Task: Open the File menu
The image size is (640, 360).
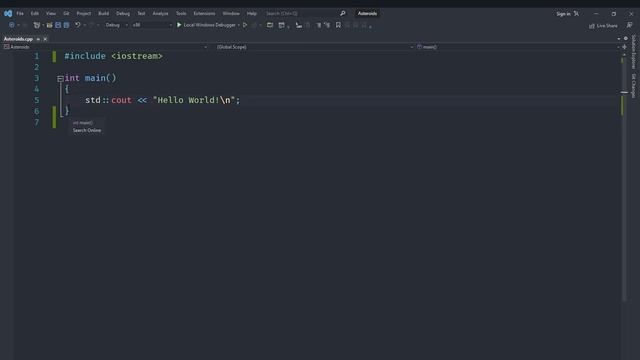Action: [x=20, y=13]
